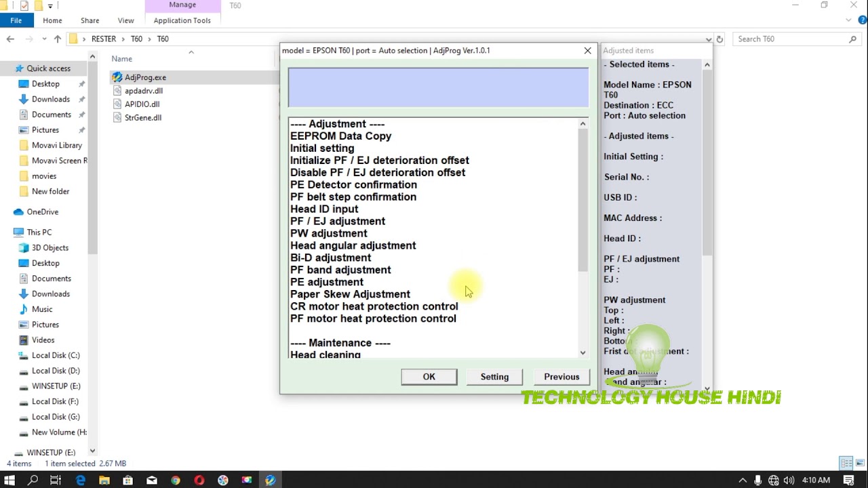
Task: Open the Share ribbon tab
Action: point(90,21)
